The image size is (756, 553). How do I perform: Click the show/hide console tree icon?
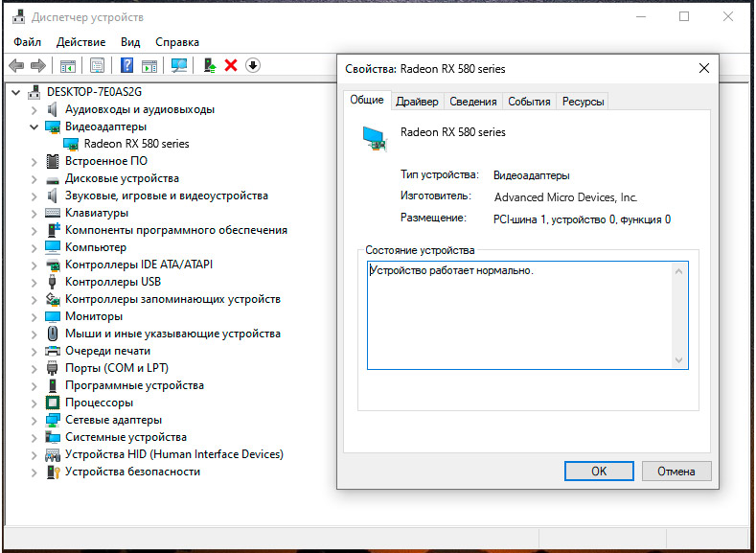[x=68, y=65]
